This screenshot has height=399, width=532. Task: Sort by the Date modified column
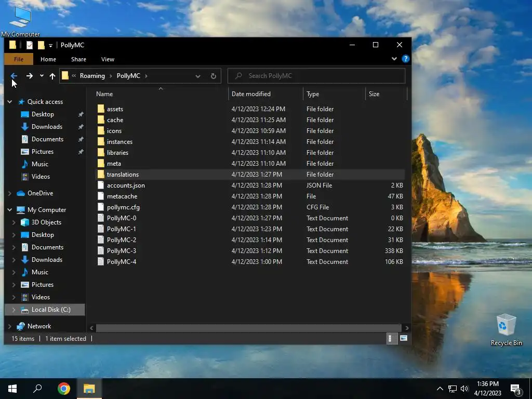point(251,94)
